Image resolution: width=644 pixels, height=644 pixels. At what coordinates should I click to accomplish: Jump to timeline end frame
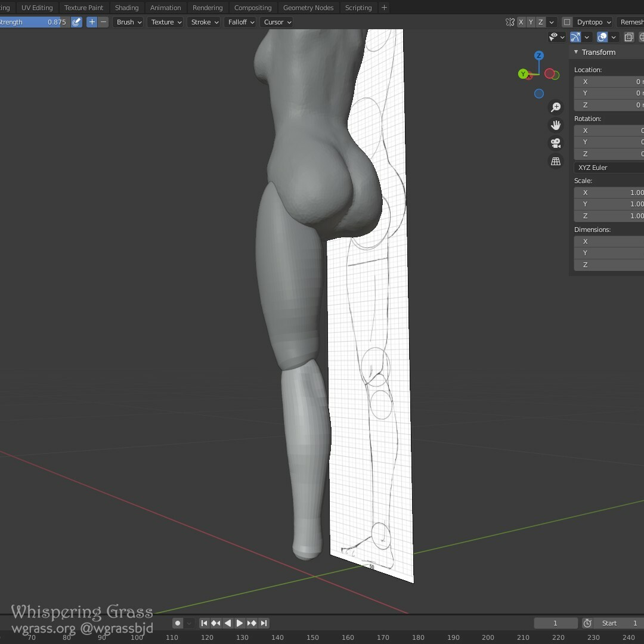pos(264,623)
